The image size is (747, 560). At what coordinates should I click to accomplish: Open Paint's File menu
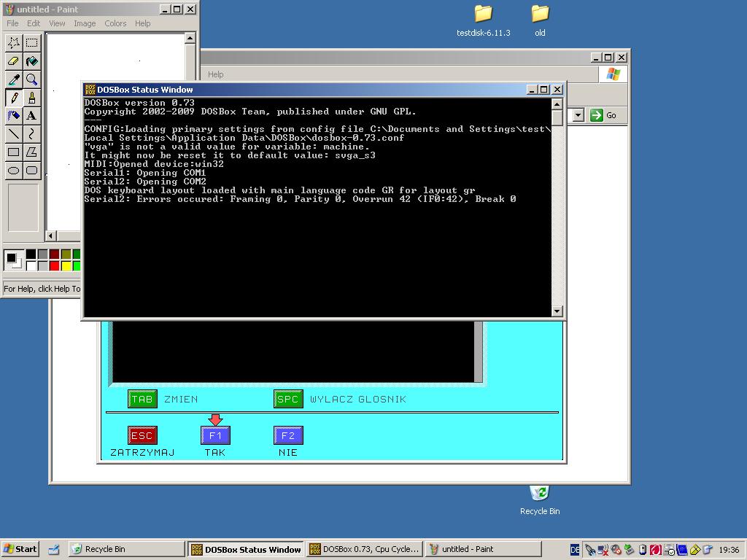point(12,23)
